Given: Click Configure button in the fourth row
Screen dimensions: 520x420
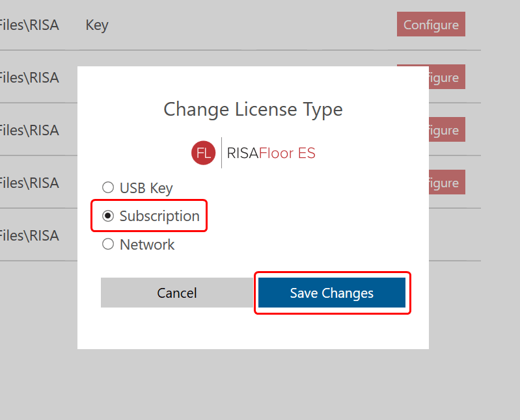Looking at the screenshot, I should [x=446, y=183].
